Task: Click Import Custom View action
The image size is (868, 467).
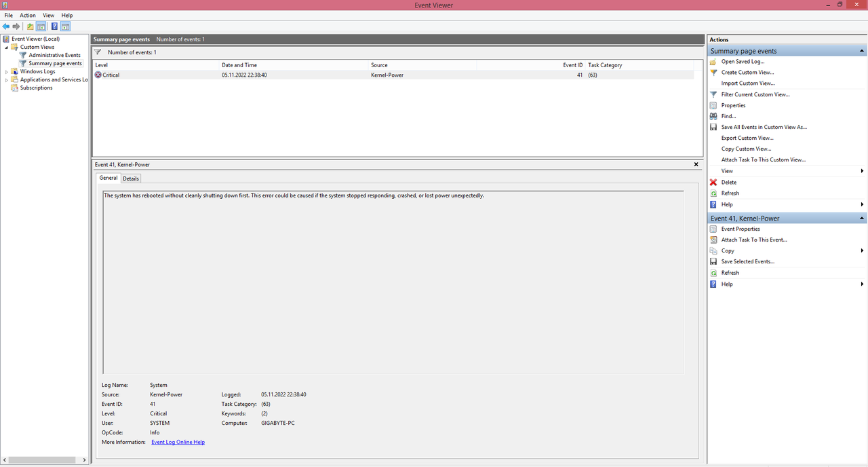Action: pyautogui.click(x=748, y=83)
